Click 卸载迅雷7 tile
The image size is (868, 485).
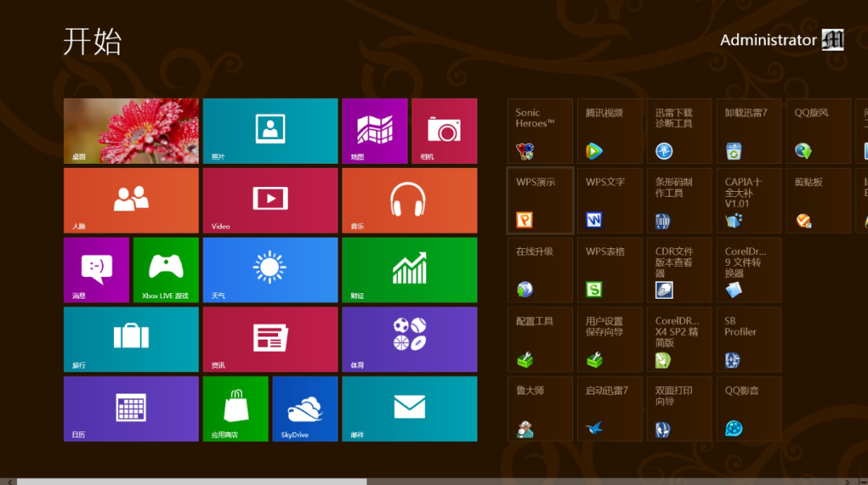point(750,131)
